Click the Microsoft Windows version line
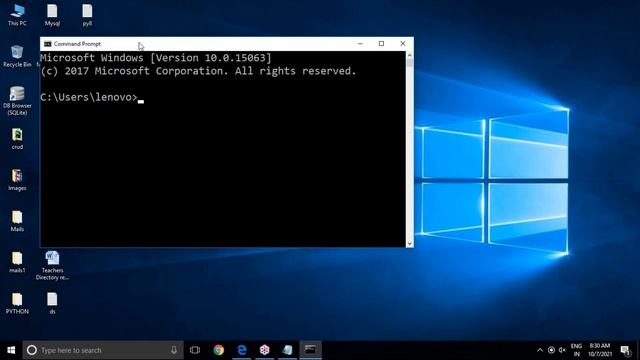The image size is (640, 360). pos(156,58)
